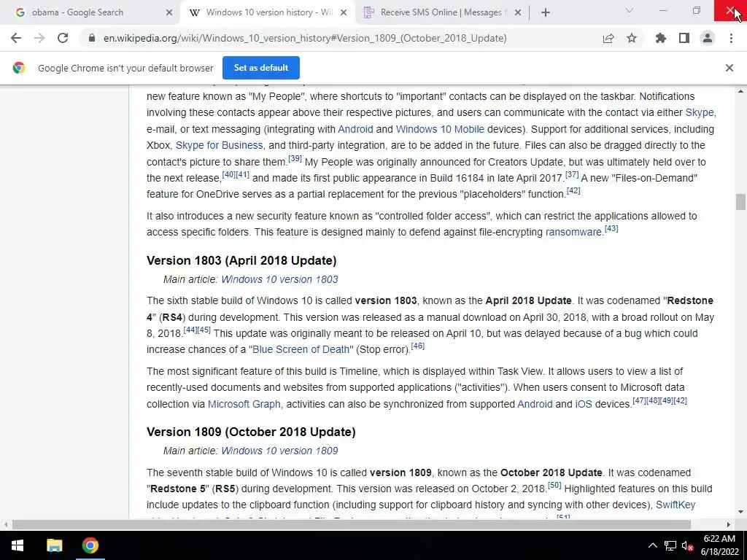Open the Chrome profile avatar
Screen dimensions: 747x560
pyautogui.click(x=708, y=38)
